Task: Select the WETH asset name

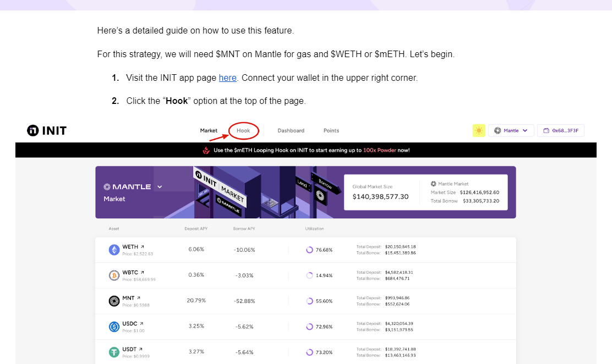Action: [130, 246]
